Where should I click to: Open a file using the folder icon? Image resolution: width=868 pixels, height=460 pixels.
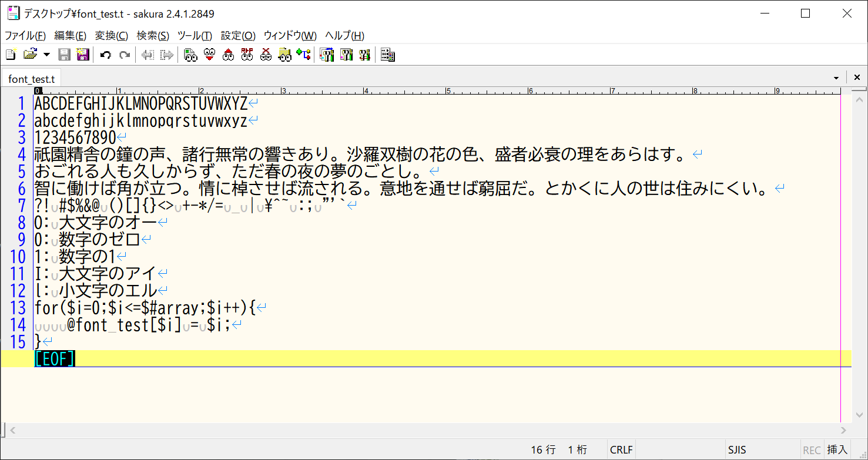pos(29,55)
